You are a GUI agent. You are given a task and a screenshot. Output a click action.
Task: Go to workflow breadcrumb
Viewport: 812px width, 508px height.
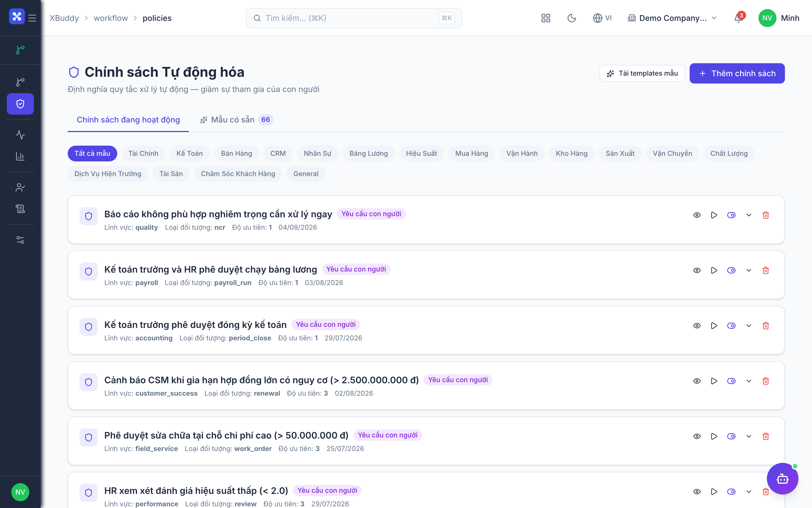pos(111,18)
